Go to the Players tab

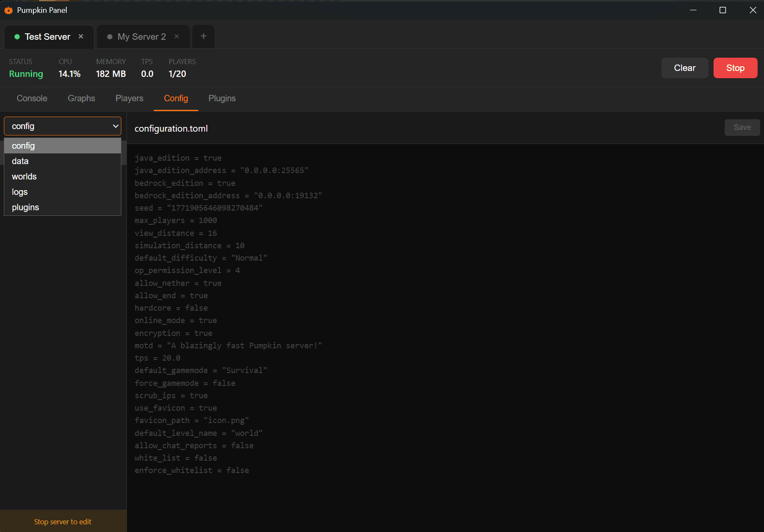pos(129,98)
